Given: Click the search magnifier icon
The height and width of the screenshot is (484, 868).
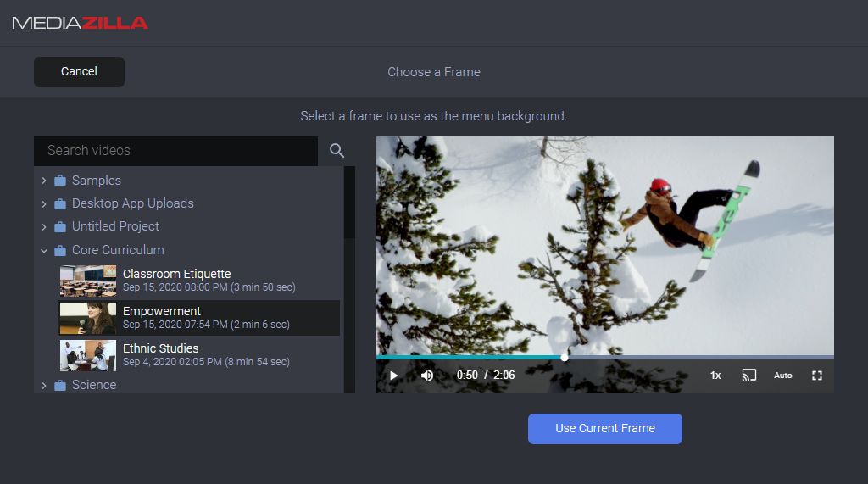Looking at the screenshot, I should tap(337, 151).
